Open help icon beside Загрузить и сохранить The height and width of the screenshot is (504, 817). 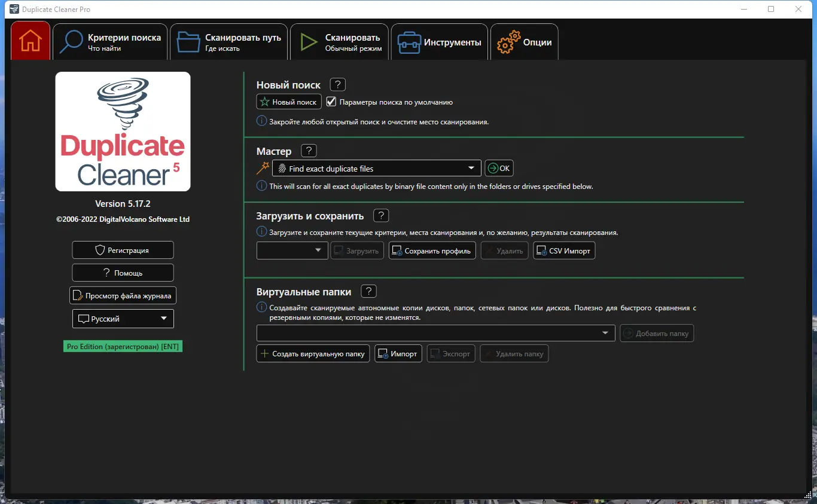point(380,215)
